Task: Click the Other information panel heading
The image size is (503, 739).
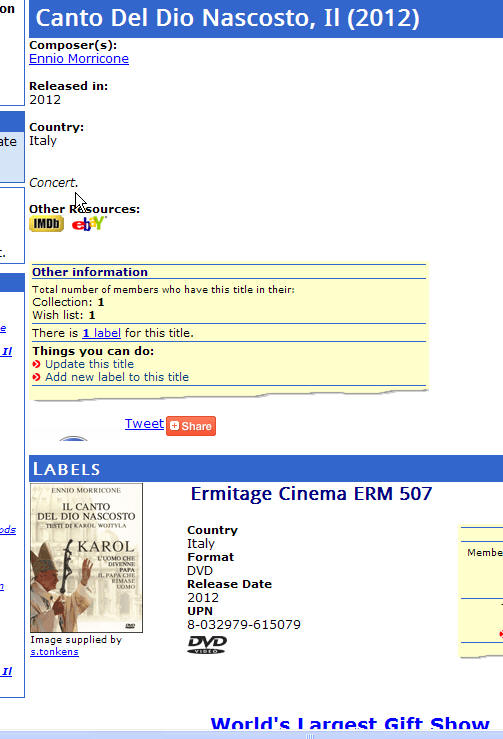Action: click(x=90, y=272)
